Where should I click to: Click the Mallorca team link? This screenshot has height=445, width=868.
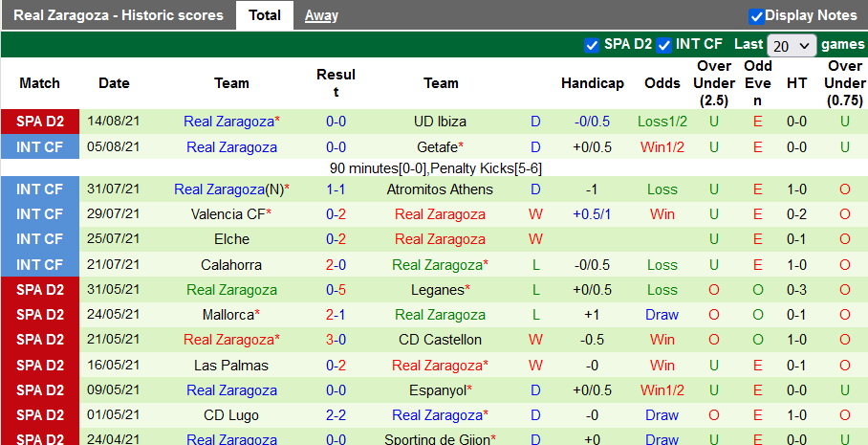(x=228, y=315)
